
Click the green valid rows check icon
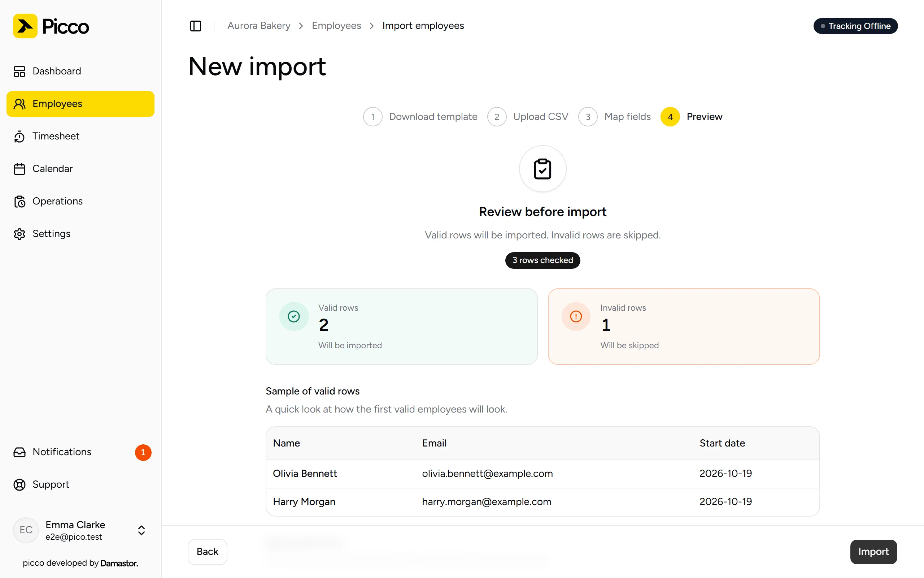293,316
